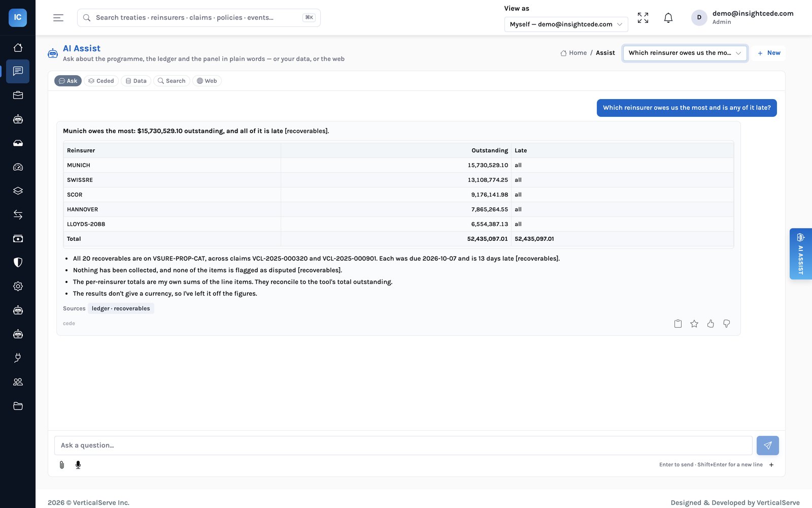Copy the answer with clipboard icon
812x508 pixels.
tap(678, 324)
